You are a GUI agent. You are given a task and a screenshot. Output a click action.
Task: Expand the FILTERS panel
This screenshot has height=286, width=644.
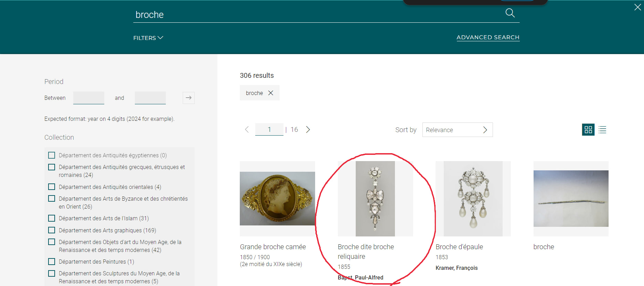pyautogui.click(x=148, y=38)
